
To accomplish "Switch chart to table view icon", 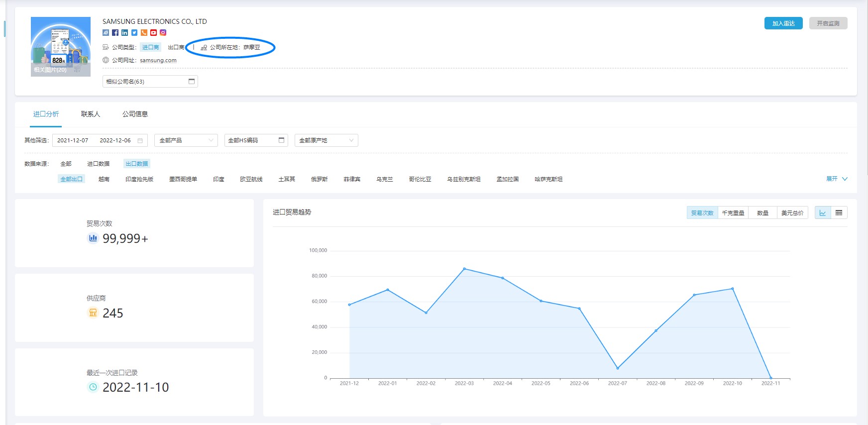I will coord(839,213).
